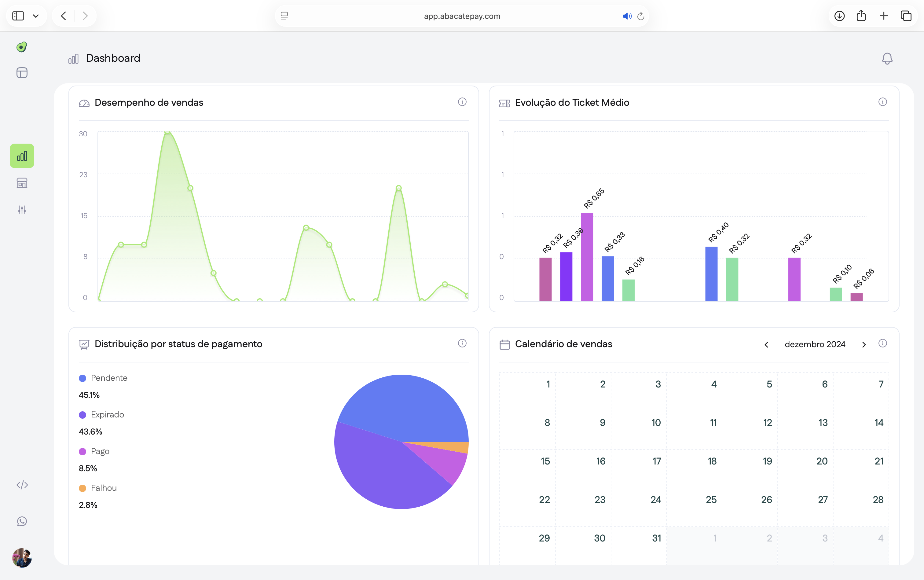Show info for Calendário de vendas

(882, 343)
